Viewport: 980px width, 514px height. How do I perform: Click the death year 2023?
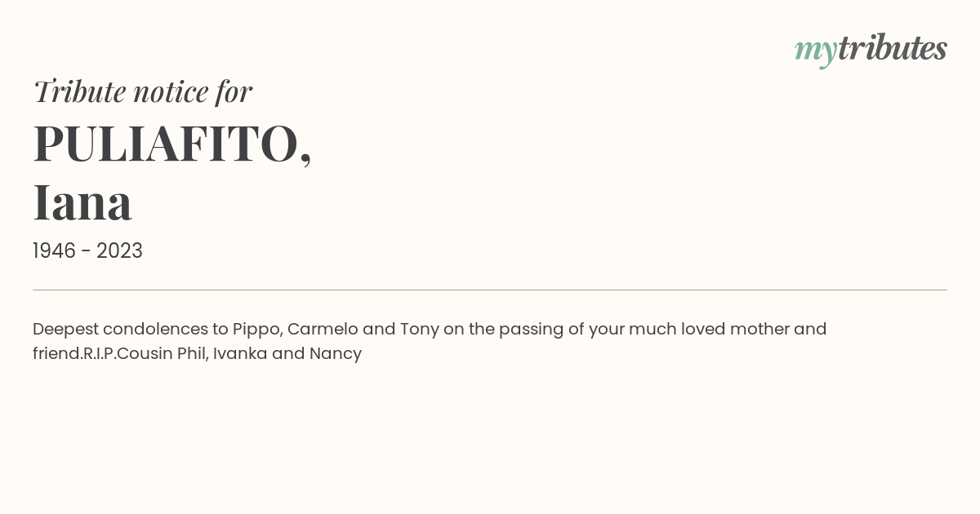coord(119,251)
